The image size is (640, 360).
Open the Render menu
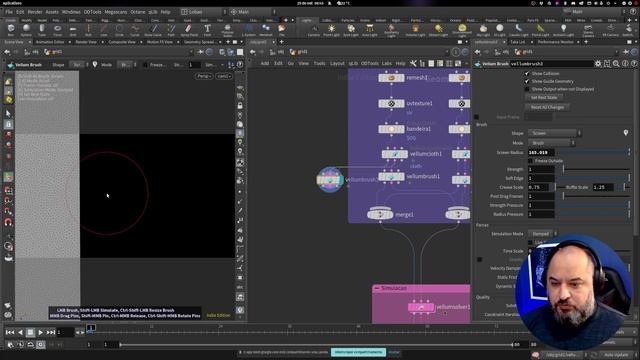click(x=35, y=12)
